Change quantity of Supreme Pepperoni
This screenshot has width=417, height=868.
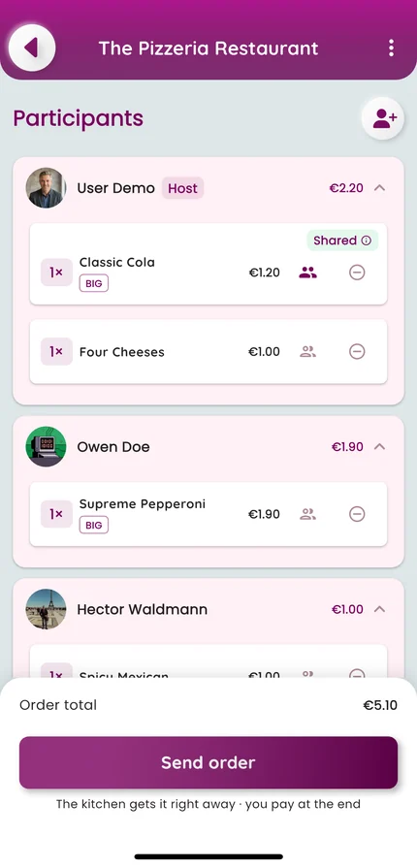pyautogui.click(x=56, y=514)
